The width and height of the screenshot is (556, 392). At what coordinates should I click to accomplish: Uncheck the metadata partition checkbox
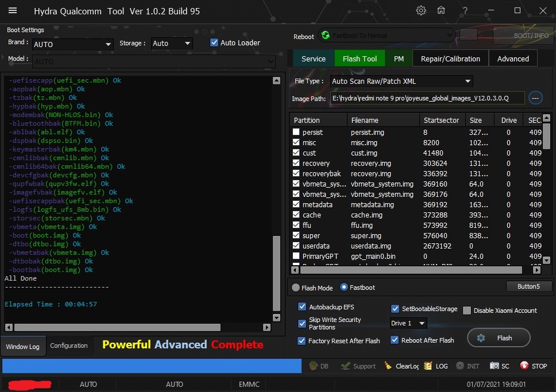(x=296, y=204)
